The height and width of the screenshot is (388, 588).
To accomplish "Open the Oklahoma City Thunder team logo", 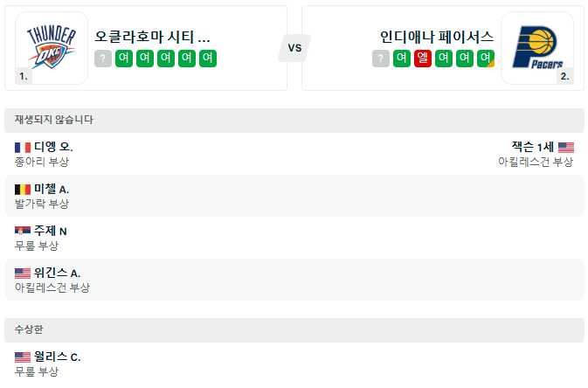I will [52, 48].
